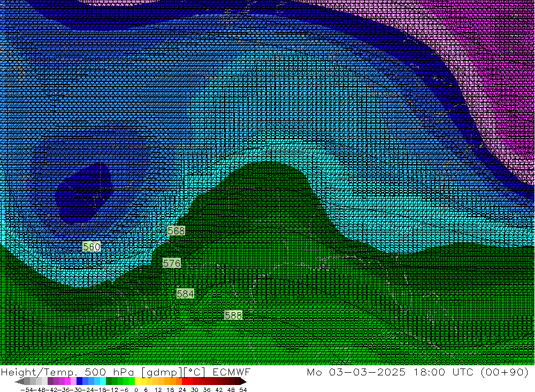Click the date '03-03-2025' text
Screen dimensions: 535x392
(367, 372)
